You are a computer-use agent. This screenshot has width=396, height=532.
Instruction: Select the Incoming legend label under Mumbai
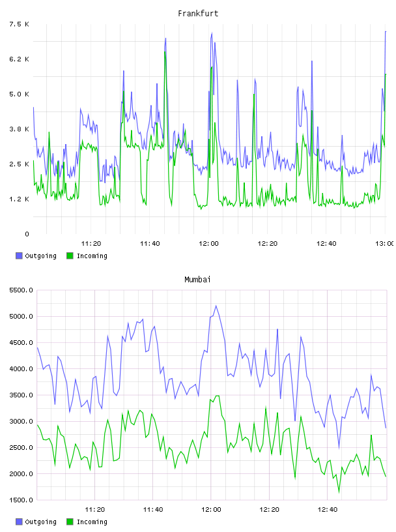(92, 522)
